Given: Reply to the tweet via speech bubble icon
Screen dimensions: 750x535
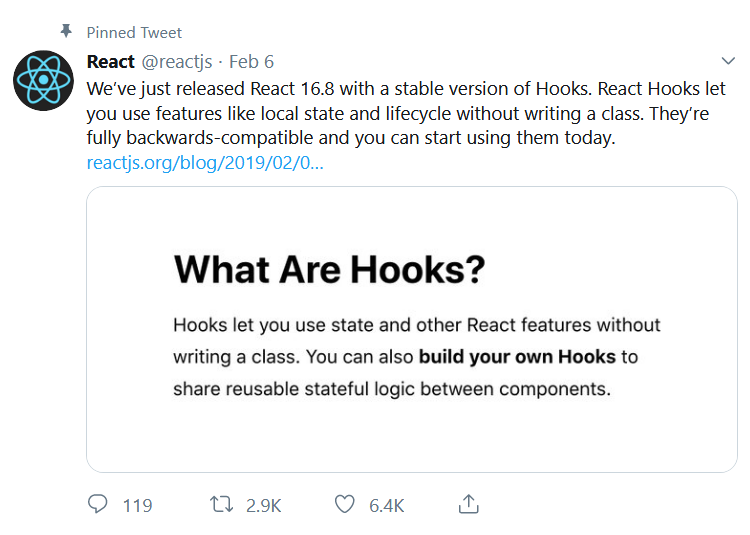Looking at the screenshot, I should [x=97, y=505].
